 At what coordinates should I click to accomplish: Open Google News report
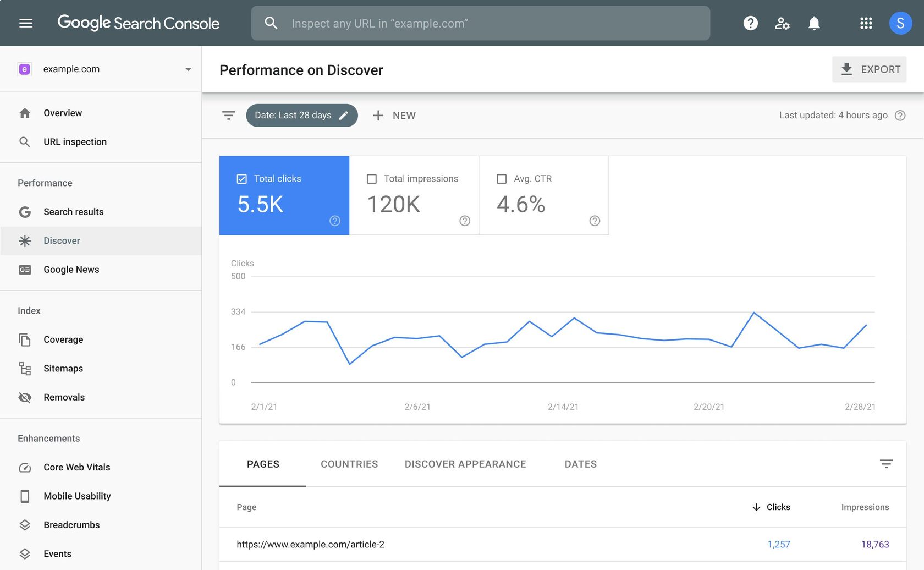101,270
